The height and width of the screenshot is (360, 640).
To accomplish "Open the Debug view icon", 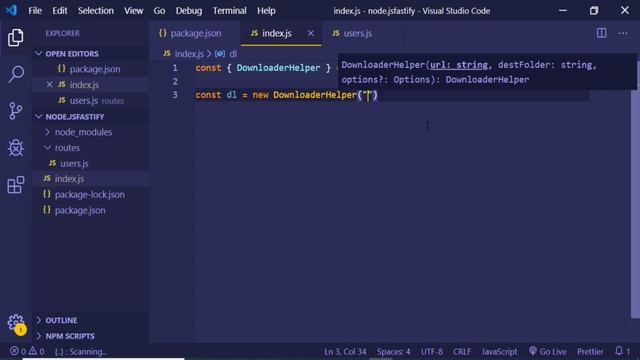I will point(16,148).
